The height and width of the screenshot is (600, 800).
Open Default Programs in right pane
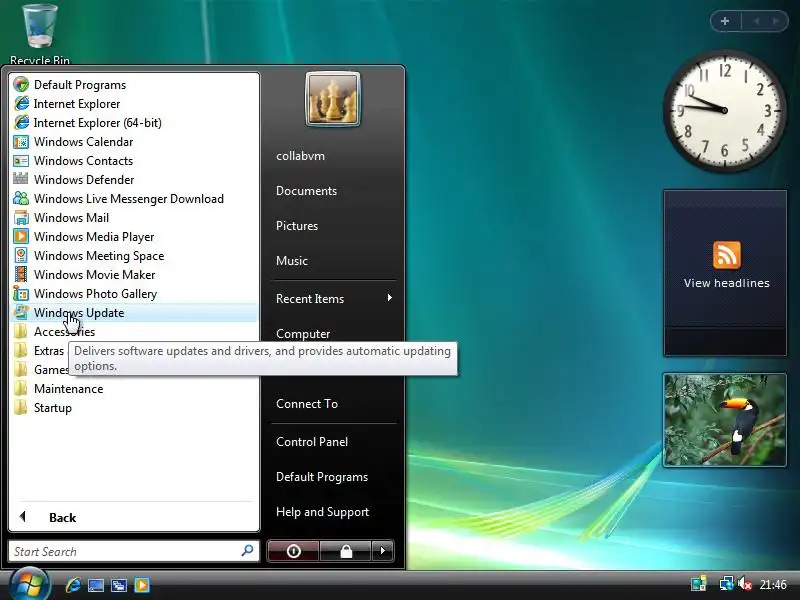[321, 477]
